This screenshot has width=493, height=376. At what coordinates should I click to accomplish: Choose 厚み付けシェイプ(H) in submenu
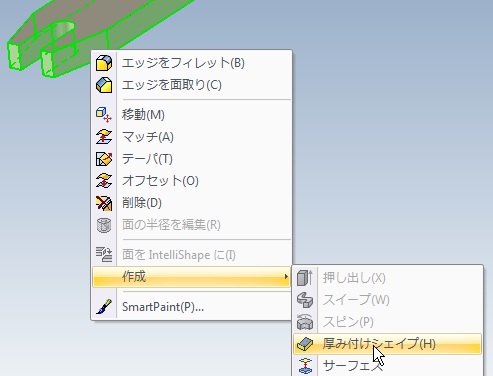388,344
